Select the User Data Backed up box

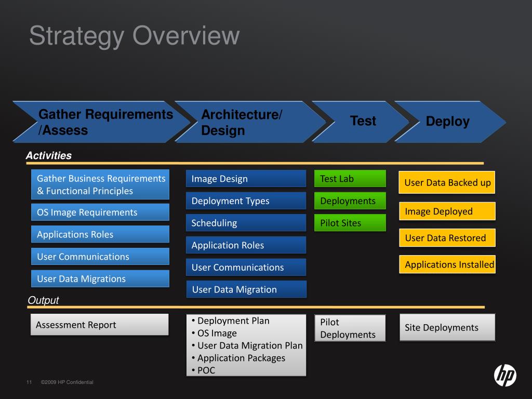pyautogui.click(x=447, y=182)
